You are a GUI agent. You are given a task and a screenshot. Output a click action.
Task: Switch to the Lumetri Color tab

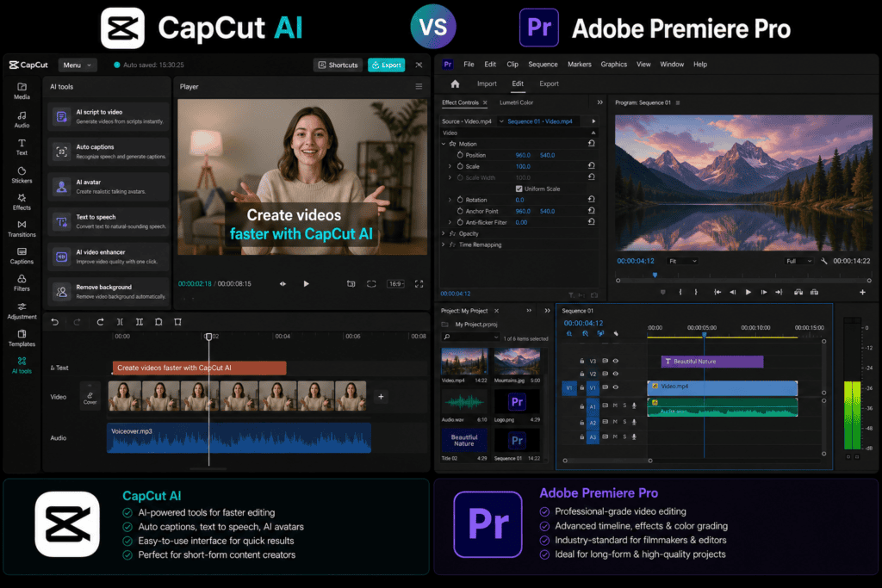517,102
